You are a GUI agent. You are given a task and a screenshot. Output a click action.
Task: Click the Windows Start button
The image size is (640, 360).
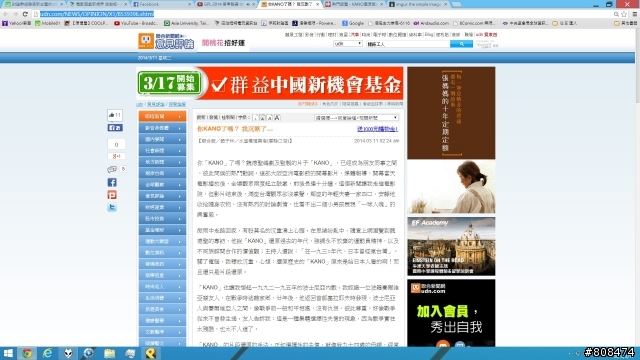click(x=8, y=353)
